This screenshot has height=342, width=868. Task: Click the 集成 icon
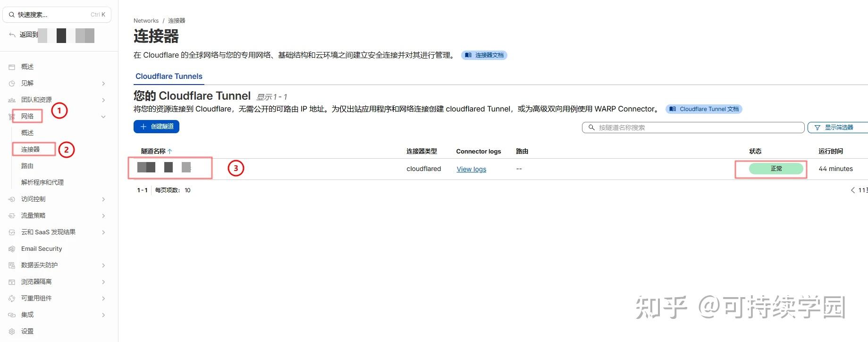point(12,315)
